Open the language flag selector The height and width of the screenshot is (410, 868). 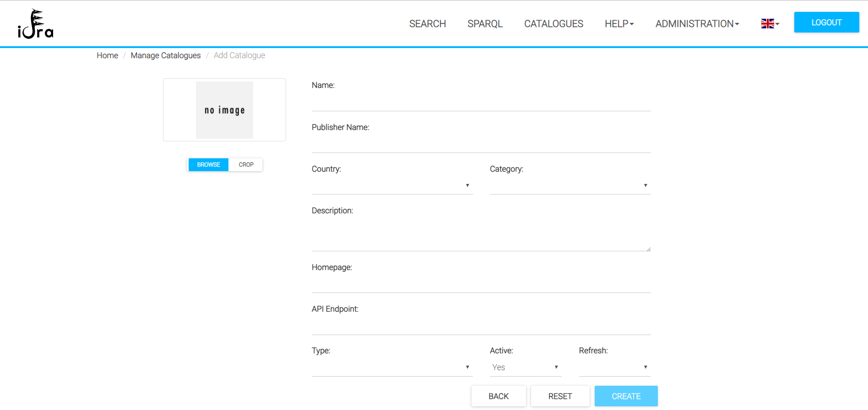pos(770,24)
